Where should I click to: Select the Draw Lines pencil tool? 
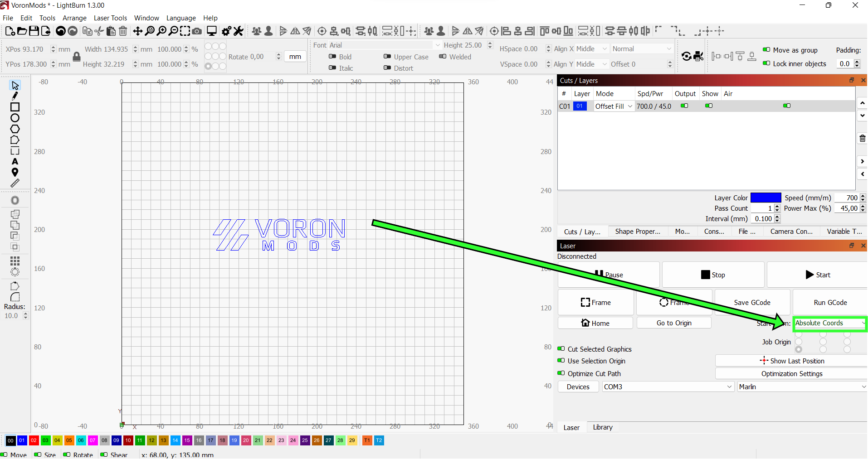[15, 96]
